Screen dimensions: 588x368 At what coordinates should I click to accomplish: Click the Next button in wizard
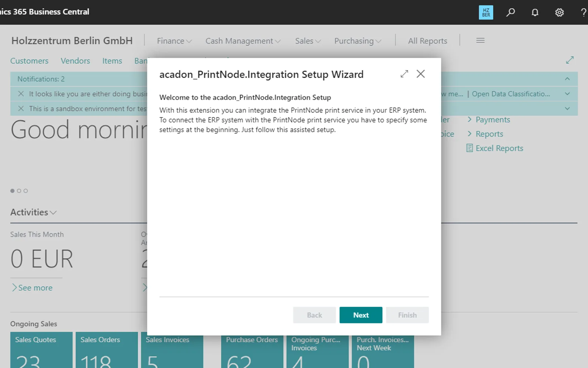[x=361, y=315]
